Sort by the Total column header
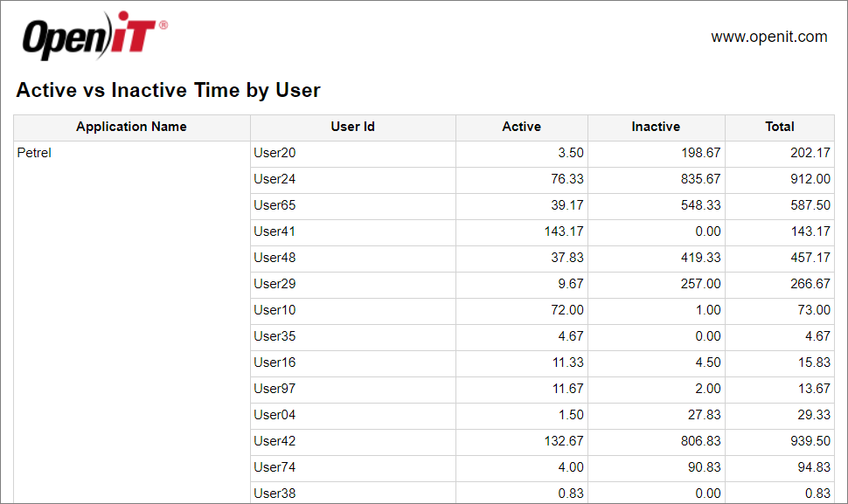This screenshot has height=504, width=848. point(779,127)
